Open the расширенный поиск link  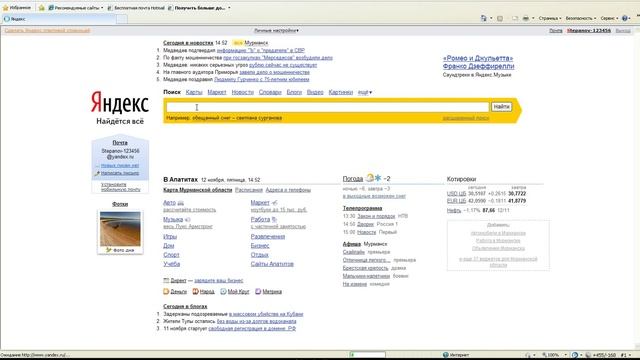[465, 118]
